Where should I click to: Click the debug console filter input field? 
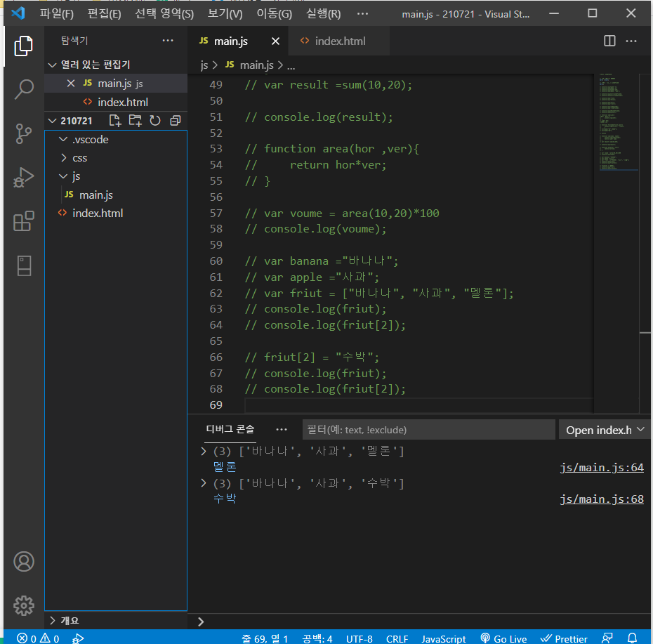tap(428, 430)
